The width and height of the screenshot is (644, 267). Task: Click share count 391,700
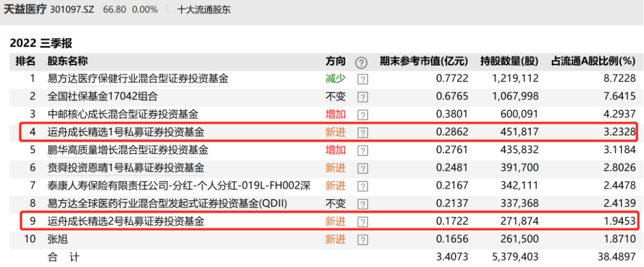[521, 168]
